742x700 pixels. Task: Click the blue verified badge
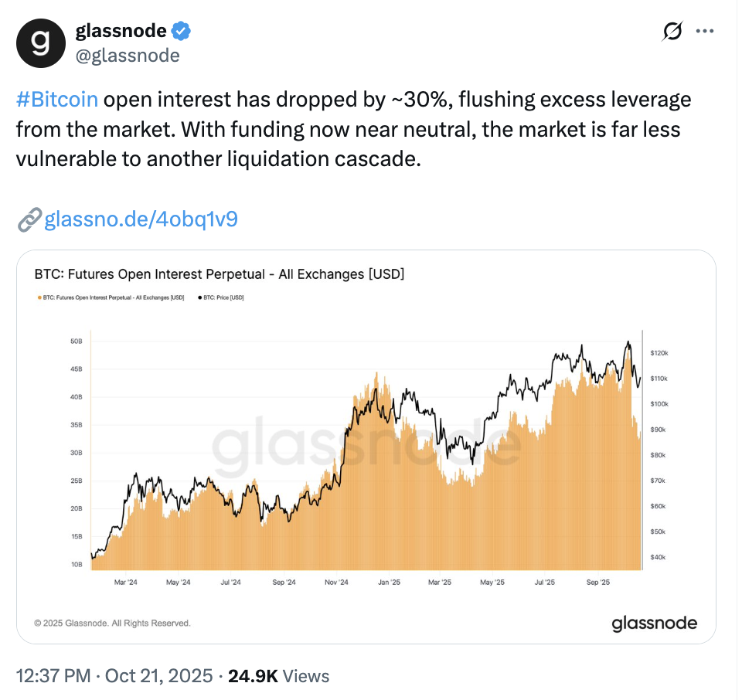point(182,31)
